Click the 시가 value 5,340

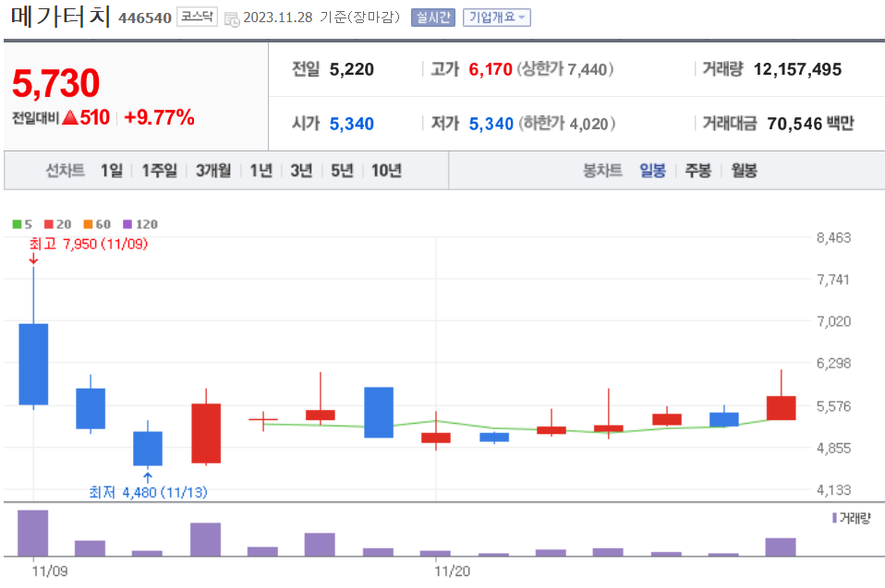point(352,124)
